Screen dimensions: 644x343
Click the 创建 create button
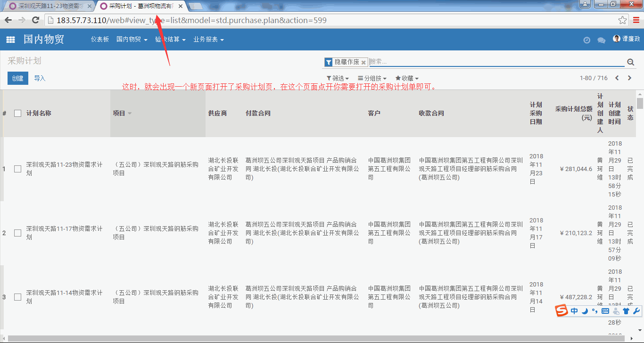pos(18,78)
